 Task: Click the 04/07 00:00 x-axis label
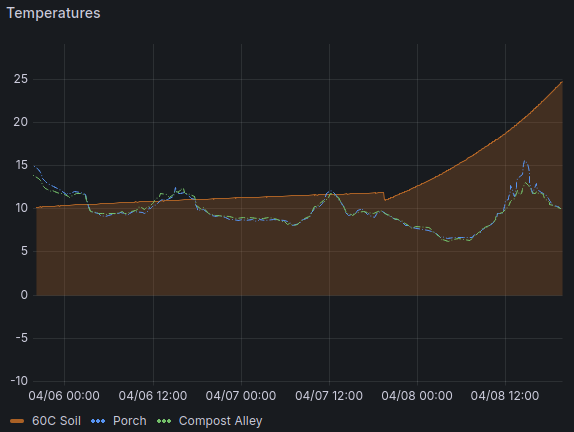pyautogui.click(x=241, y=396)
